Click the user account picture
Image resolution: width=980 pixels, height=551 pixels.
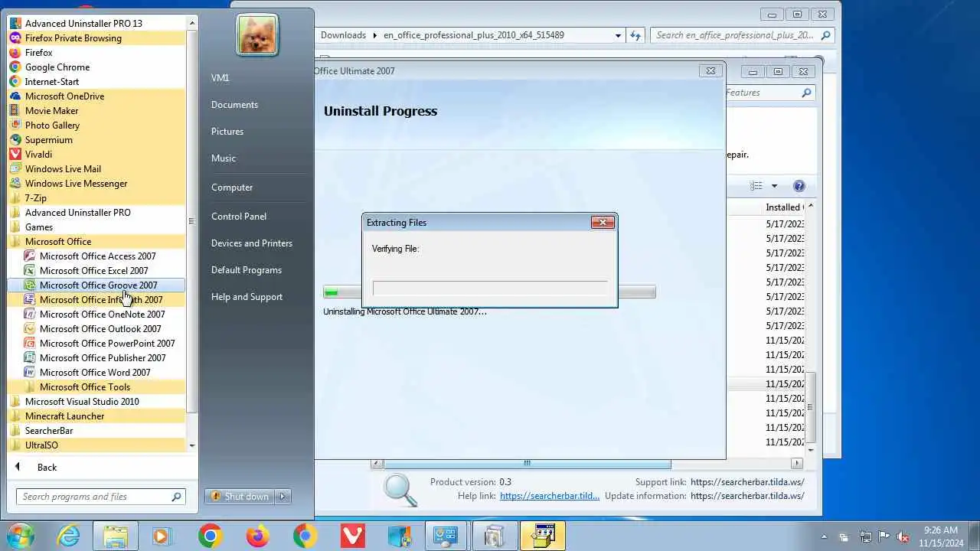pyautogui.click(x=256, y=35)
